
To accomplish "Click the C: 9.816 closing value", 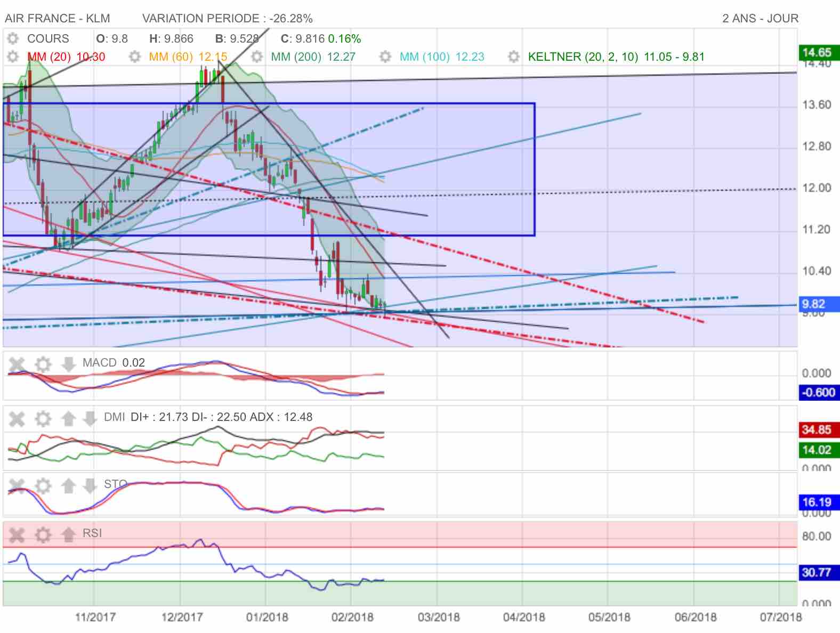I will [303, 38].
